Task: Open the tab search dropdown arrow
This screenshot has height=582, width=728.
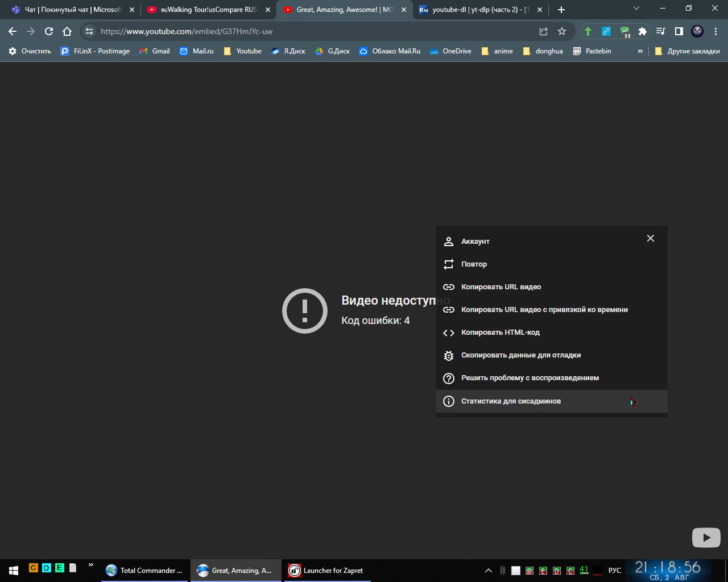Action: [x=636, y=9]
